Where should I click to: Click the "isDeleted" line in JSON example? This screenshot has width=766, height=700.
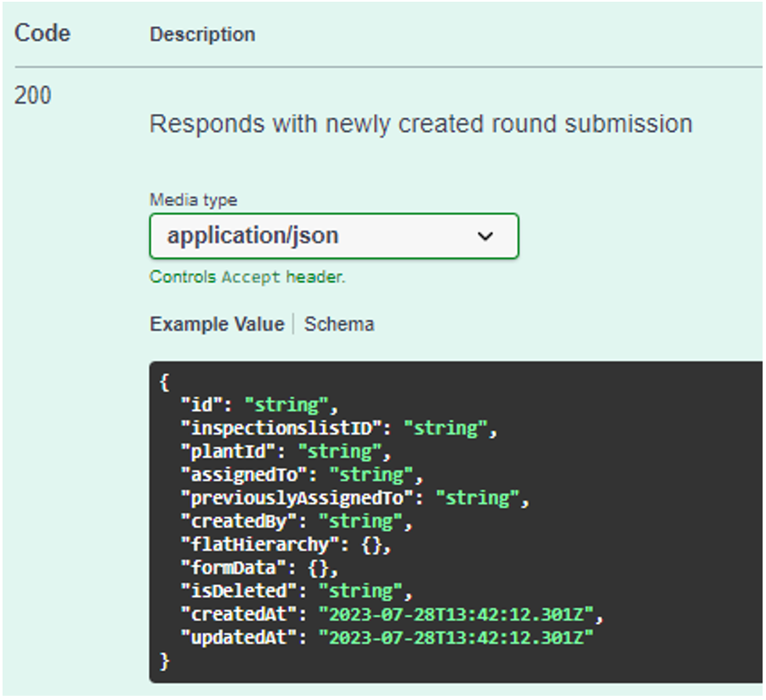pos(297,590)
